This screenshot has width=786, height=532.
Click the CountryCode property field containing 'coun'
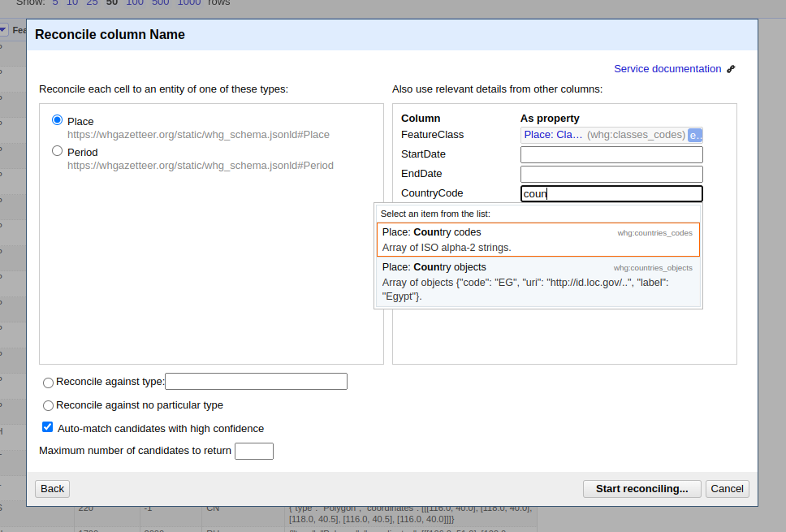pos(611,193)
